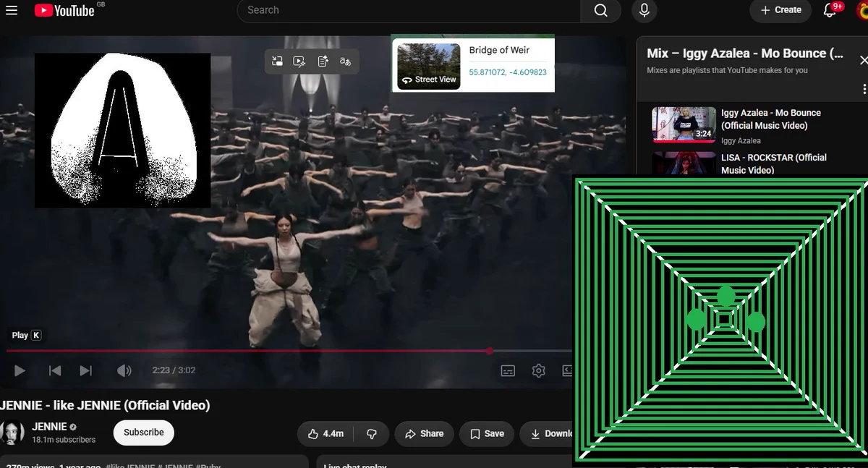The width and height of the screenshot is (868, 468).
Task: Click the Subscribe button
Action: coord(144,432)
